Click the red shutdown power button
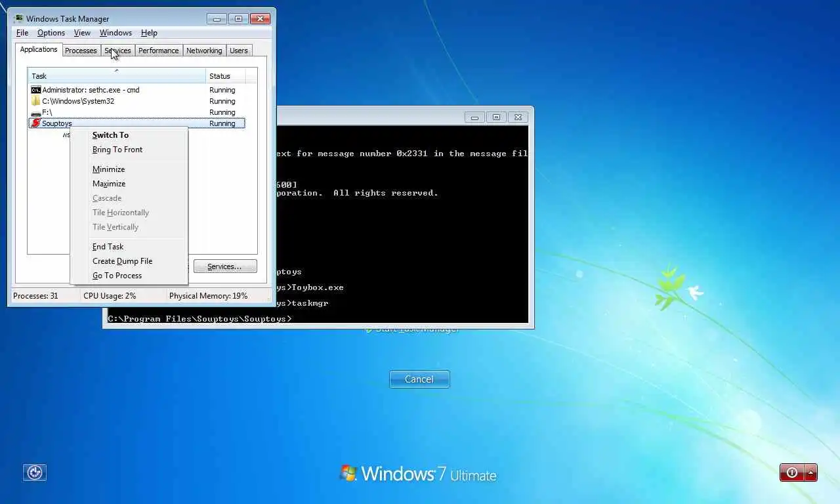 [x=792, y=472]
